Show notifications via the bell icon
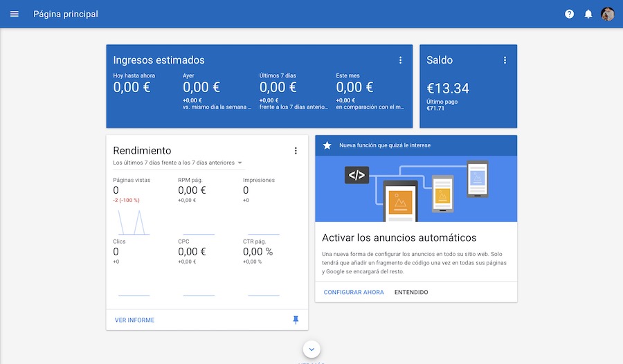 pyautogui.click(x=588, y=14)
